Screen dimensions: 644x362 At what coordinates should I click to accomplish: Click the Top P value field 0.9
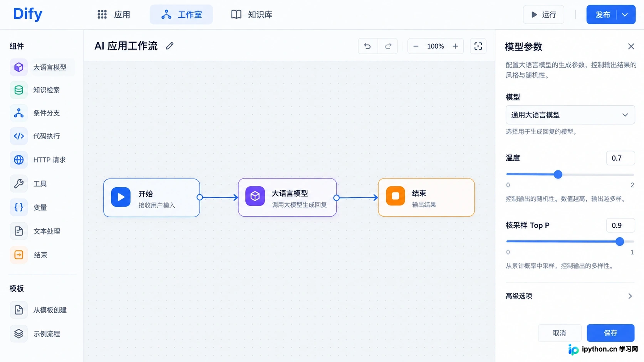click(x=620, y=225)
